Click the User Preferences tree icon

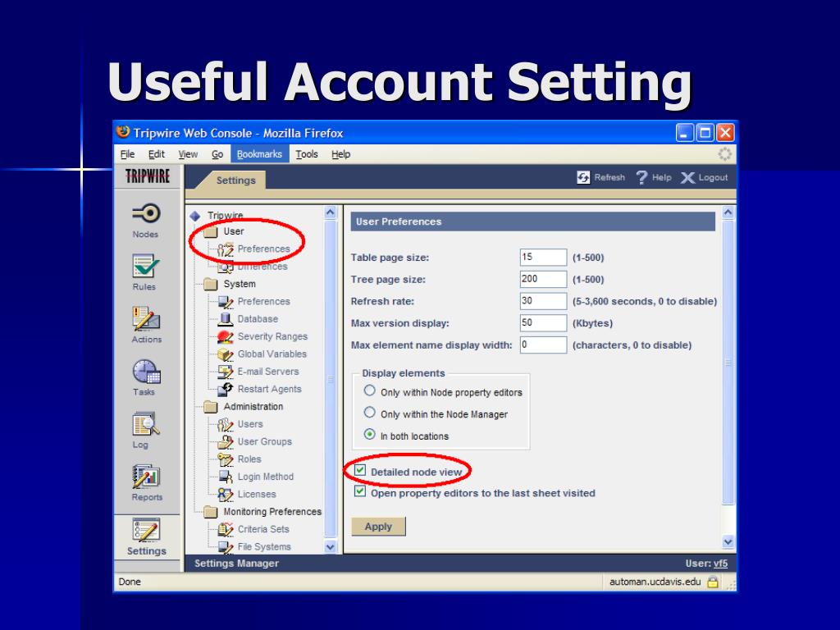pyautogui.click(x=226, y=249)
